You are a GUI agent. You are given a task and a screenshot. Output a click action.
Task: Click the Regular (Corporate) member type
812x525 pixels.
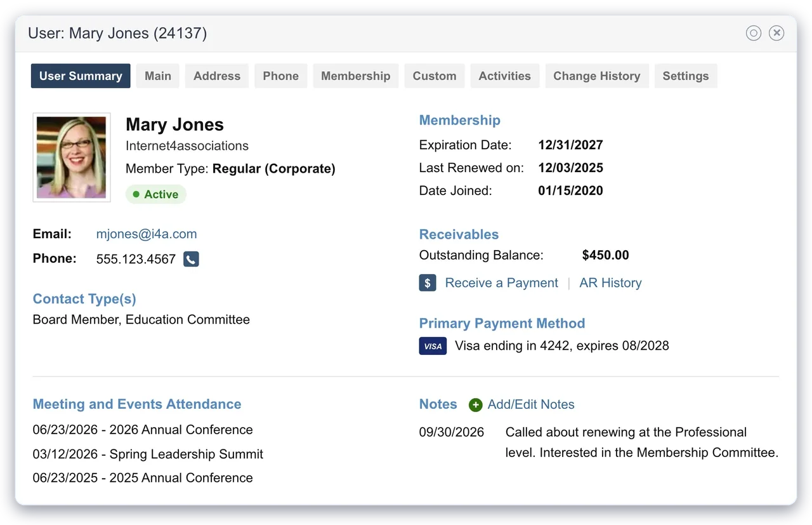coord(274,169)
